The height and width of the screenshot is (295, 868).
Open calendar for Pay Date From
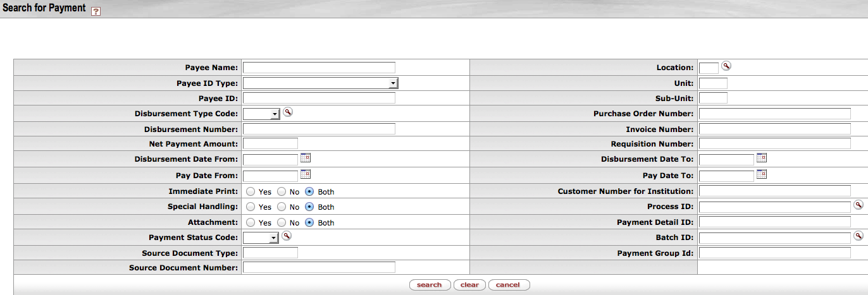306,174
